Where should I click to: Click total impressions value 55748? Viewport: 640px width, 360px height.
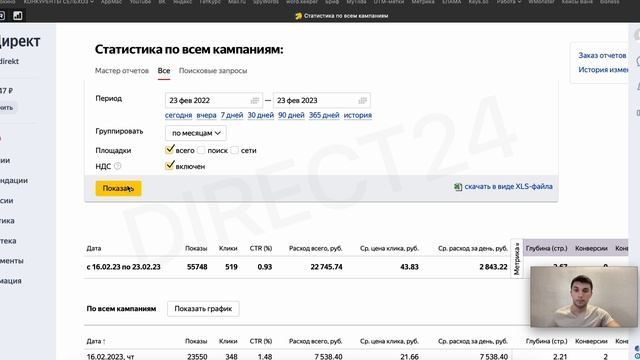click(197, 267)
